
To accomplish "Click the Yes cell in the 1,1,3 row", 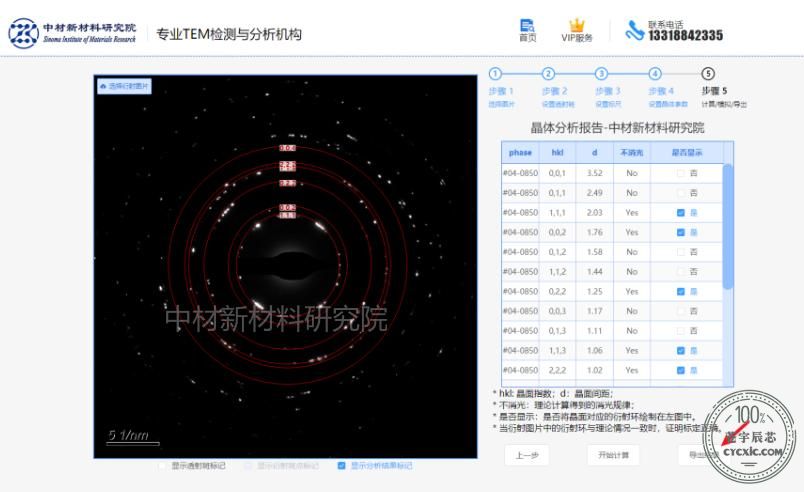I will 632,351.
